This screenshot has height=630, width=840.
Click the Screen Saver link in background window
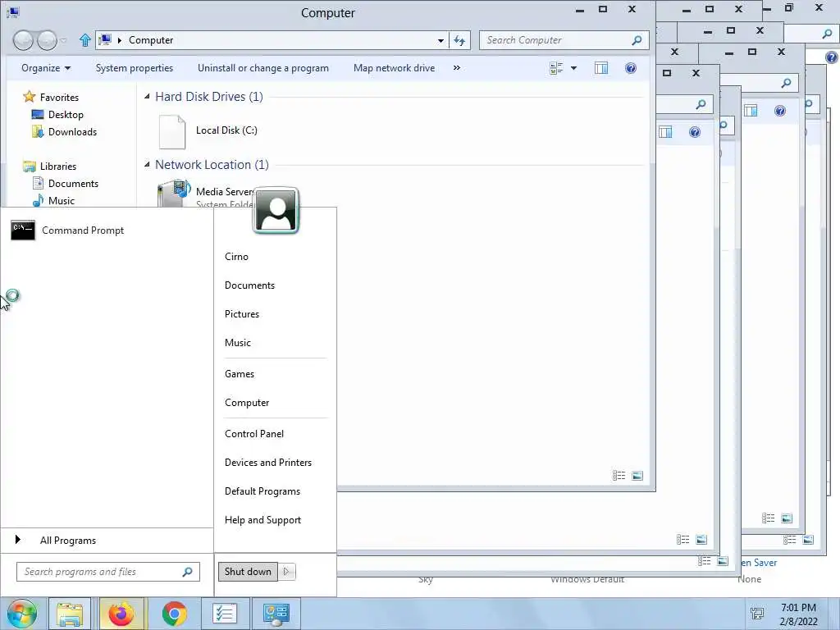point(759,563)
